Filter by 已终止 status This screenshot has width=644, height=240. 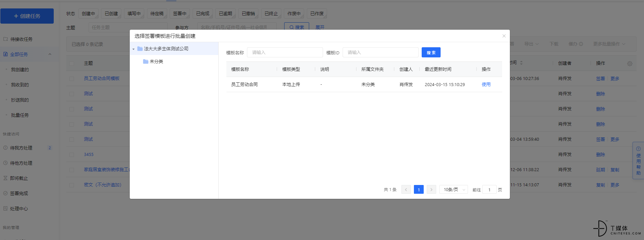click(x=271, y=14)
